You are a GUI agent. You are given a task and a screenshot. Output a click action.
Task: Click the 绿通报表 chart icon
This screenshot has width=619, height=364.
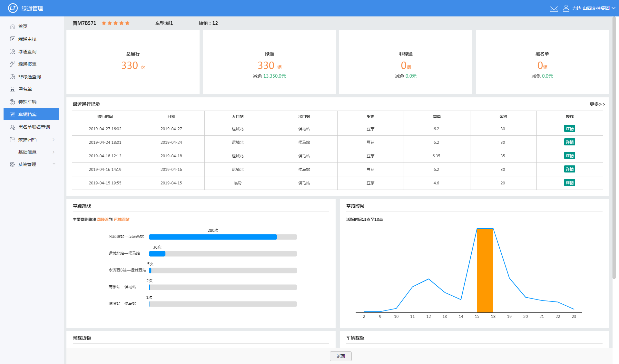pos(13,64)
